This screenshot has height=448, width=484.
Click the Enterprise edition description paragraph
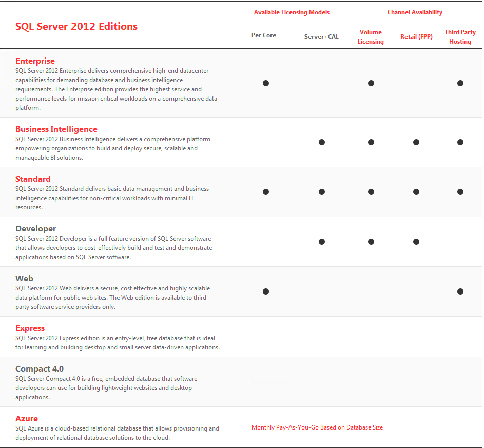pyautogui.click(x=117, y=89)
